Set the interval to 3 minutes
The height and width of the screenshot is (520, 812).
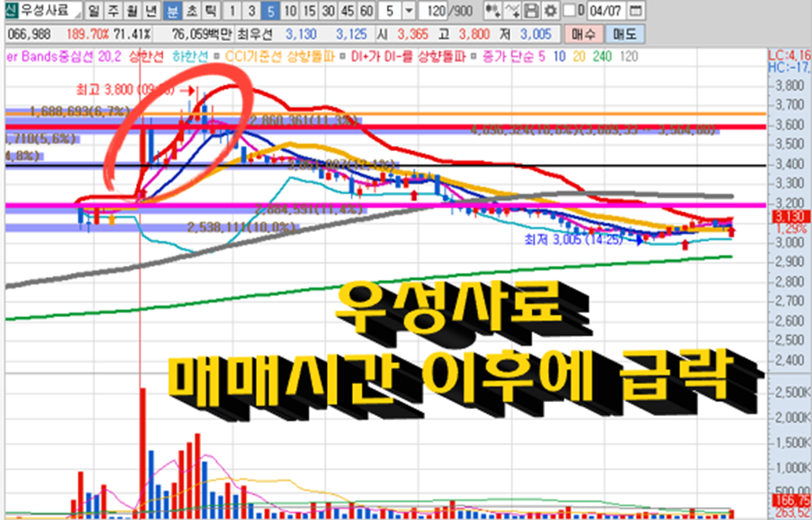pyautogui.click(x=251, y=10)
